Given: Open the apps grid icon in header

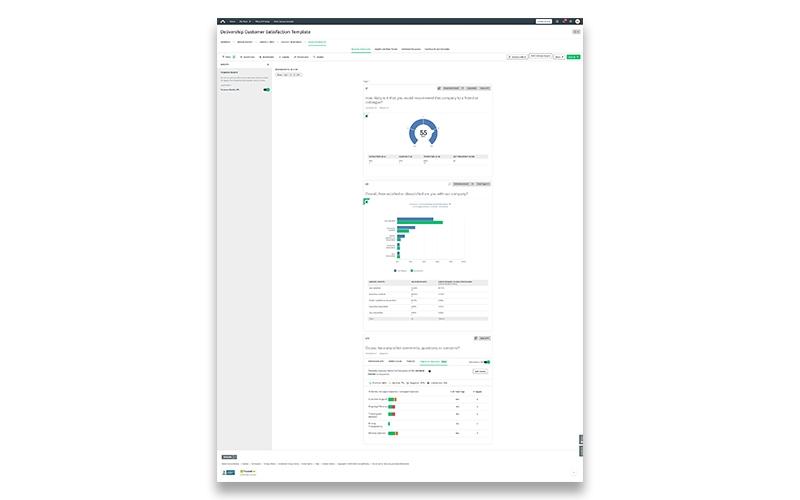Looking at the screenshot, I should pos(557,21).
